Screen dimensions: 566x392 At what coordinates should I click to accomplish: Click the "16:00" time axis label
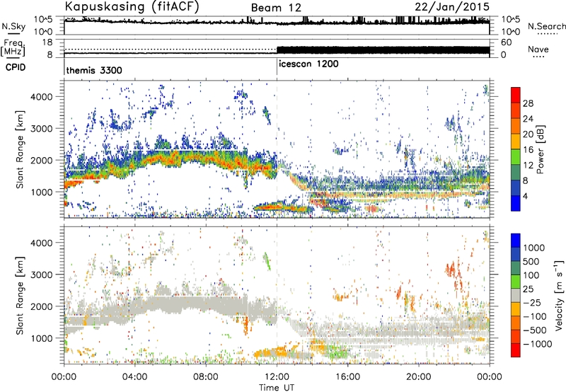[x=347, y=377]
